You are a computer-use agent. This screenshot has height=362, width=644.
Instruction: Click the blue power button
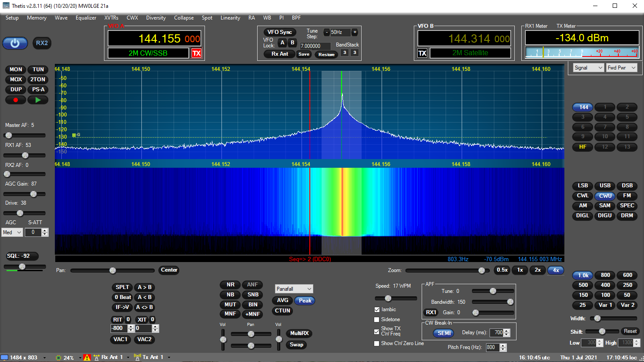click(x=15, y=43)
